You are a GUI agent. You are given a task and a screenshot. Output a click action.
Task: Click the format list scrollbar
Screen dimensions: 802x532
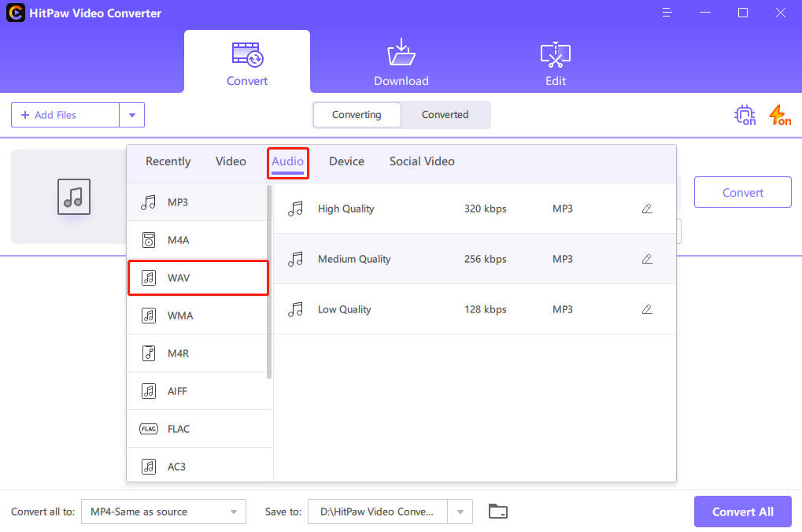[269, 282]
